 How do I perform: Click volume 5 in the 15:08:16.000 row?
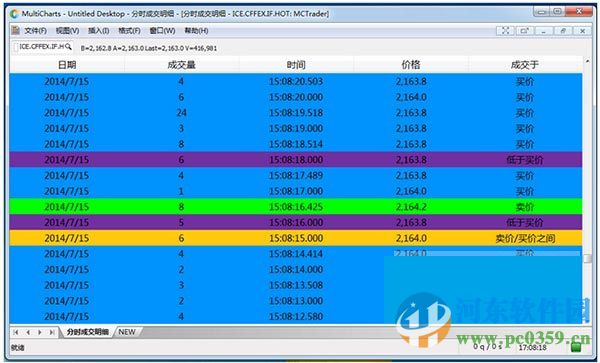[x=181, y=223]
